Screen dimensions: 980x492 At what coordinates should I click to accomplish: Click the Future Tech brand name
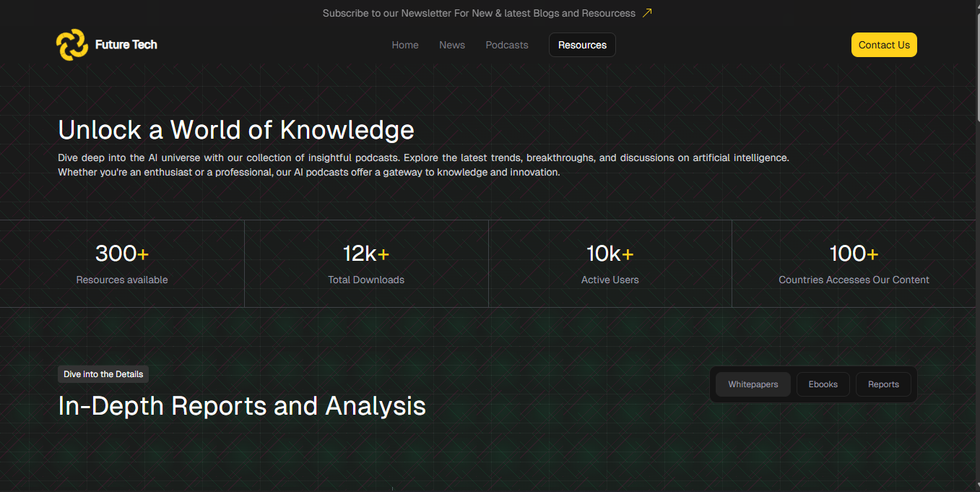point(126,45)
